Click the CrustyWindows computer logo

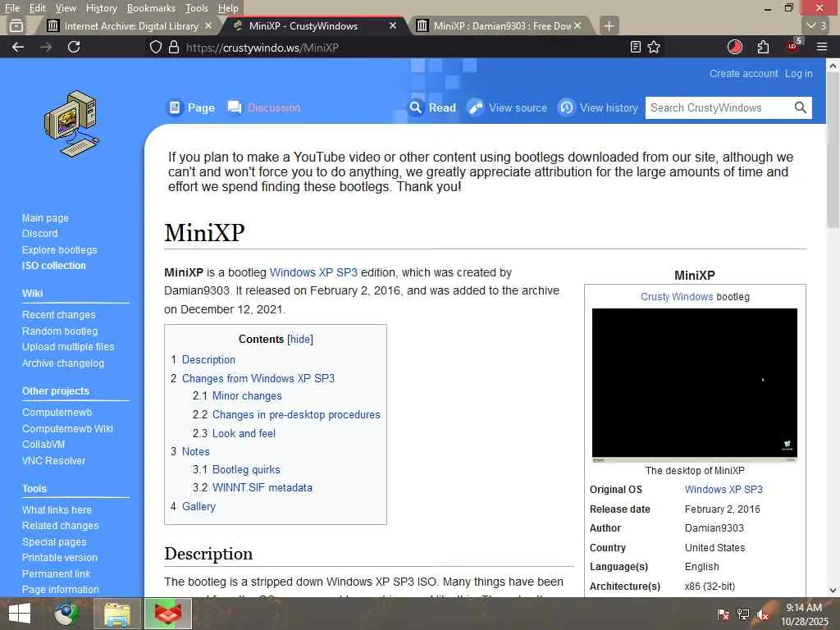tap(72, 124)
